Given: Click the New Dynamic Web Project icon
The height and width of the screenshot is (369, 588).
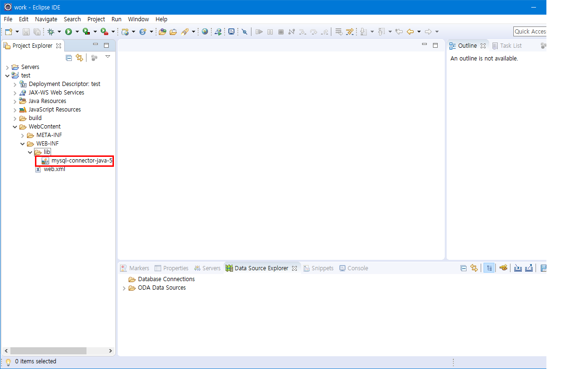Looking at the screenshot, I should [x=125, y=32].
